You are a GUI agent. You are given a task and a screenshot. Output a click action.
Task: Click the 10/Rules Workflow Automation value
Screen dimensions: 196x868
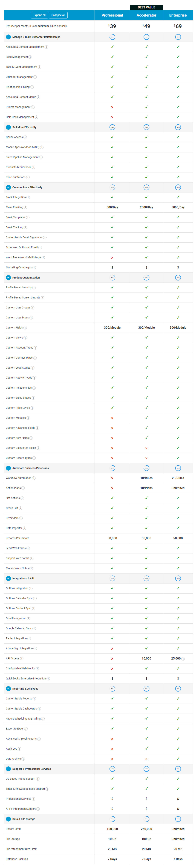146,478
